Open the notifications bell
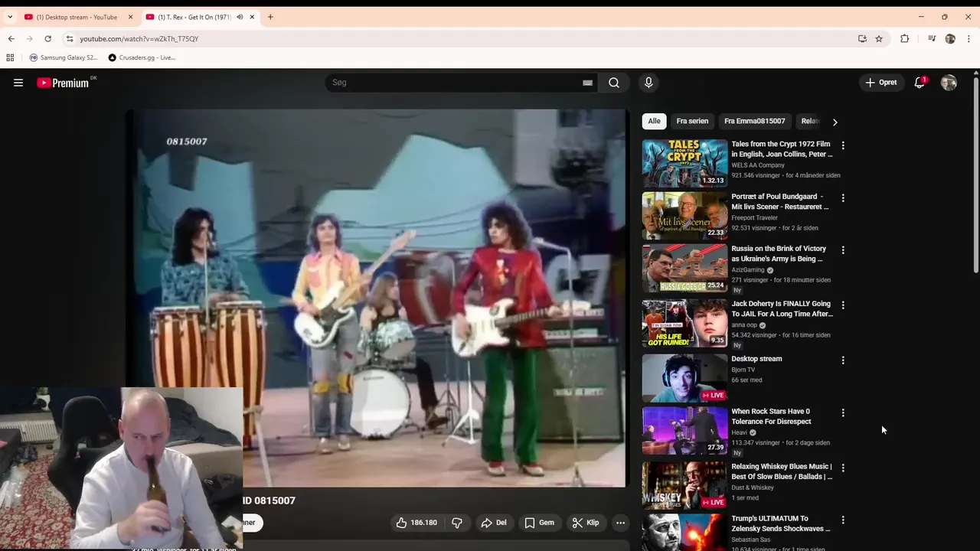This screenshot has height=551, width=980. [920, 83]
